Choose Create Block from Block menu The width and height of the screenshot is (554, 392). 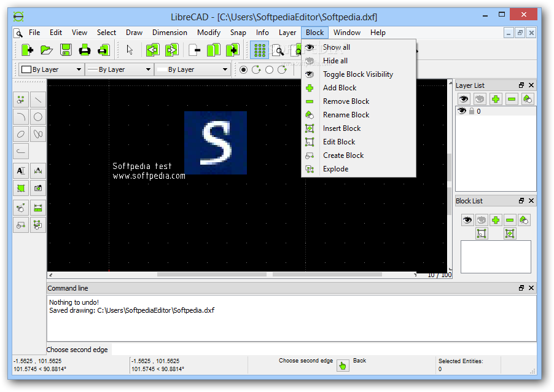point(358,155)
